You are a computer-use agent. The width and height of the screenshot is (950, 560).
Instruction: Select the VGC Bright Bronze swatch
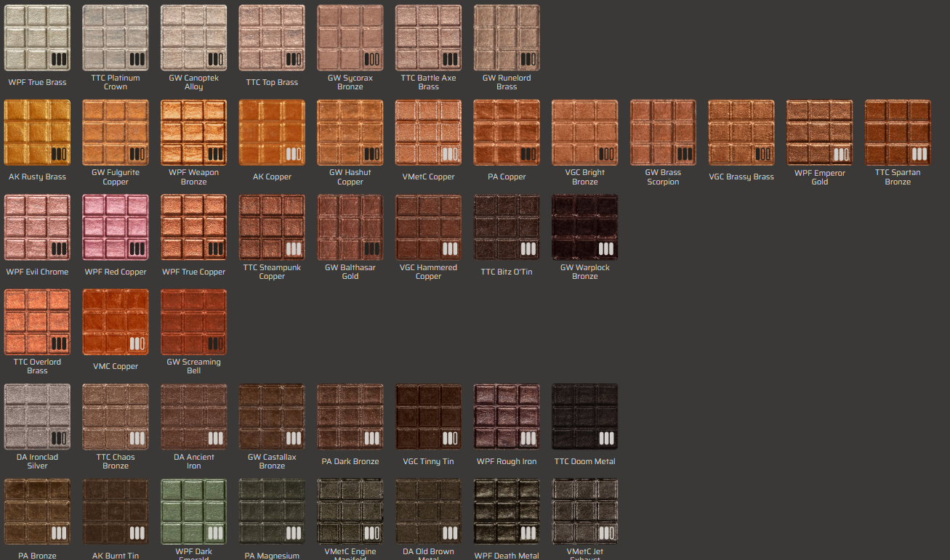(585, 133)
